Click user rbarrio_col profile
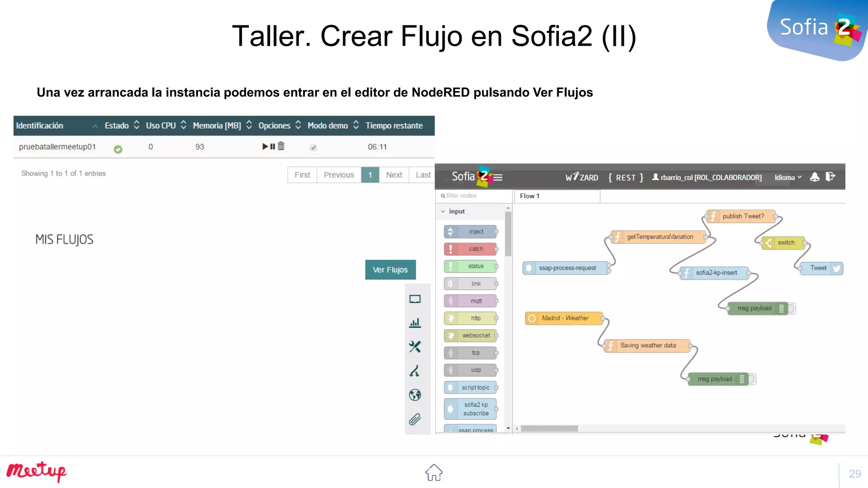Screen dimensions: 868x488 click(x=707, y=177)
